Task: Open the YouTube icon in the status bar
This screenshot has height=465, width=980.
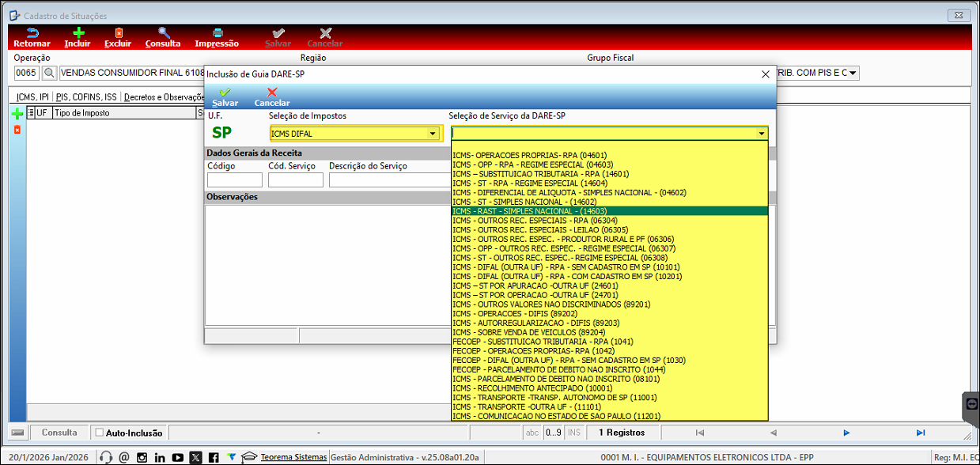Action: tap(177, 457)
